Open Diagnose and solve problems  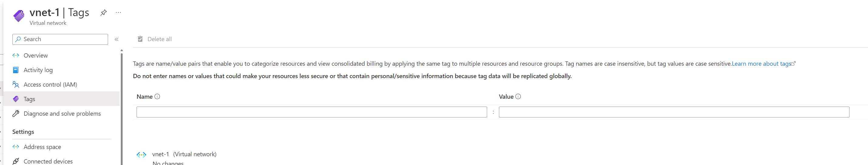62,114
